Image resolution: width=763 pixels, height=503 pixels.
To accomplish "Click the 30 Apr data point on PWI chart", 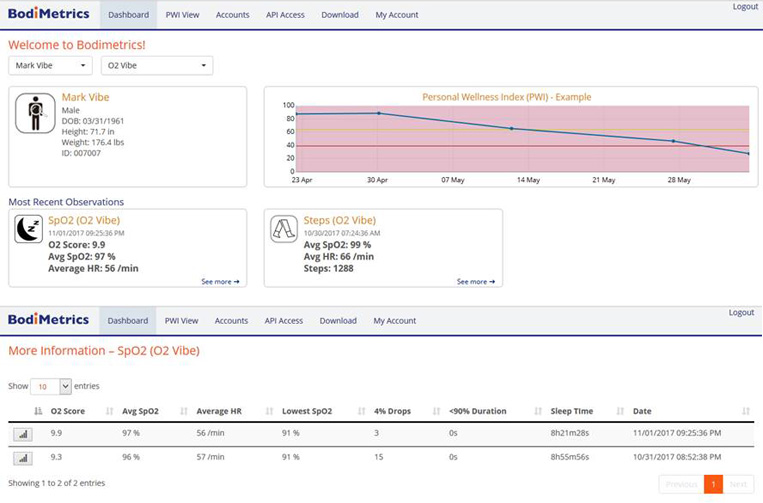I will click(x=378, y=113).
